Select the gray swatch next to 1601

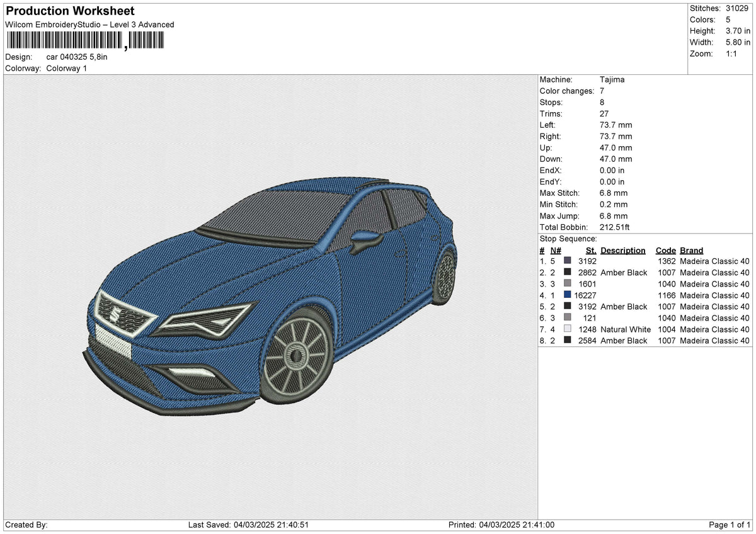(568, 284)
